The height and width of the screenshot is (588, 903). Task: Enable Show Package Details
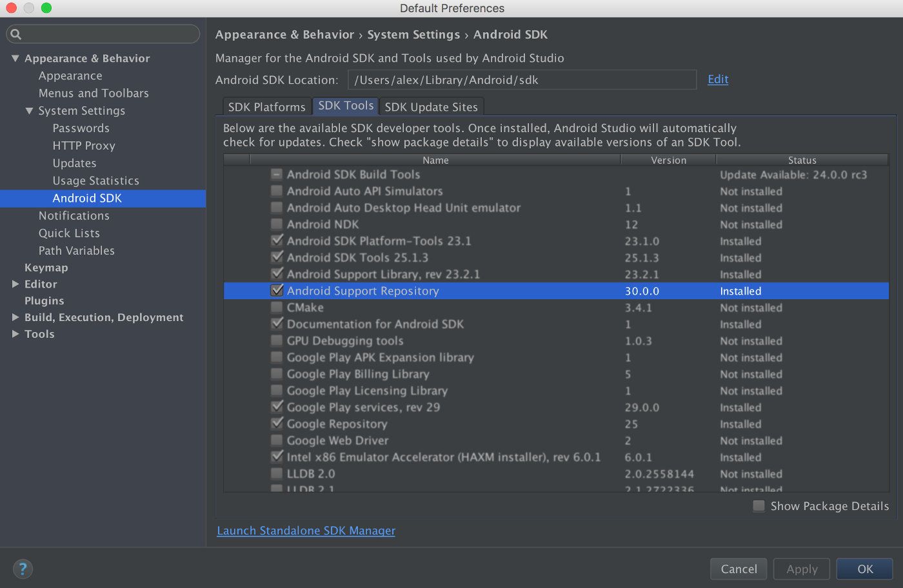tap(759, 506)
